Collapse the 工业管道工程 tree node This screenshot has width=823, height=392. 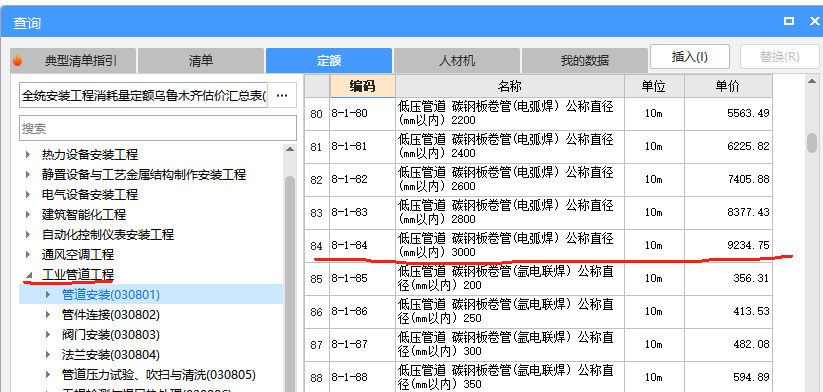(x=28, y=274)
